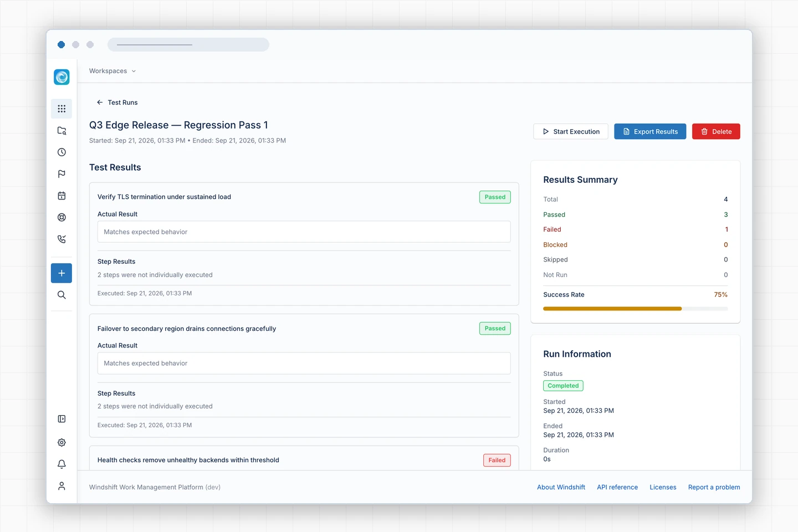Open settings via the gear icon
The width and height of the screenshot is (798, 532).
pos(62,442)
